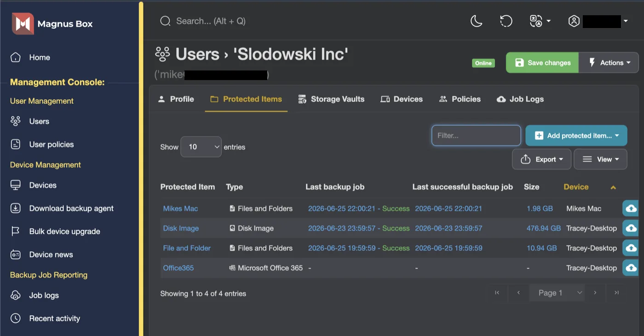Open the File and Folder item
The height and width of the screenshot is (336, 644).
pos(187,248)
